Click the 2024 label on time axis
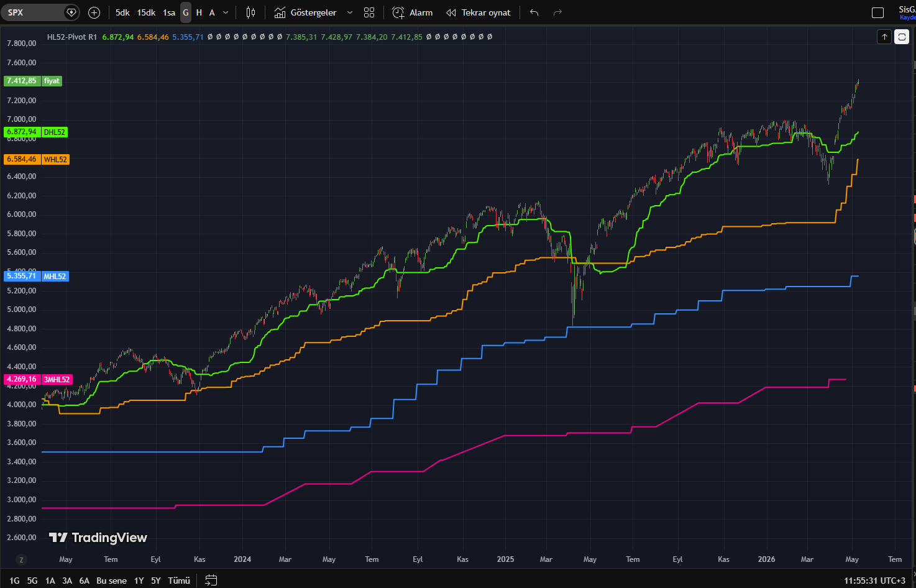Image resolution: width=916 pixels, height=588 pixels. click(242, 559)
